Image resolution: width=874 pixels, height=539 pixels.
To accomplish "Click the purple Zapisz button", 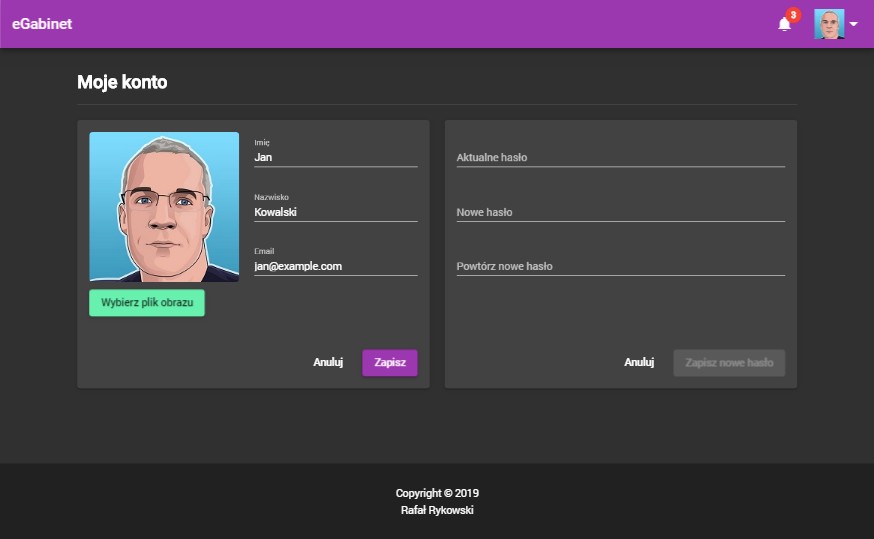I will pos(390,362).
